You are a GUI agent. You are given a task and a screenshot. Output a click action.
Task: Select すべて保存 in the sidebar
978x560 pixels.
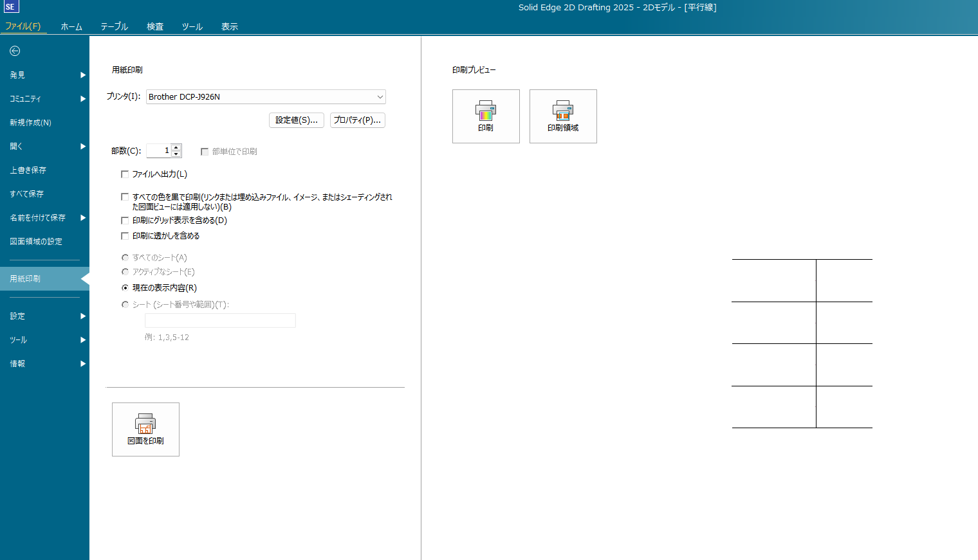coord(44,194)
